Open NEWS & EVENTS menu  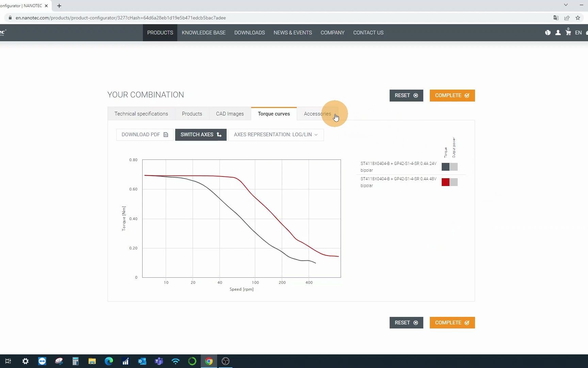click(293, 33)
